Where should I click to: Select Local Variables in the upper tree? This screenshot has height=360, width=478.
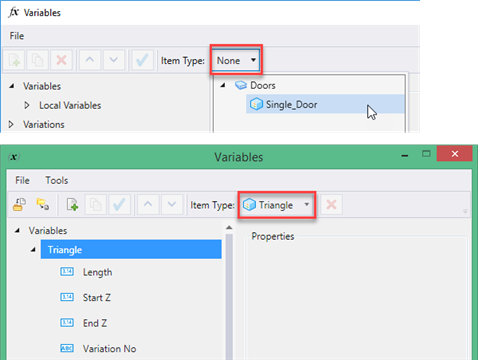70,105
